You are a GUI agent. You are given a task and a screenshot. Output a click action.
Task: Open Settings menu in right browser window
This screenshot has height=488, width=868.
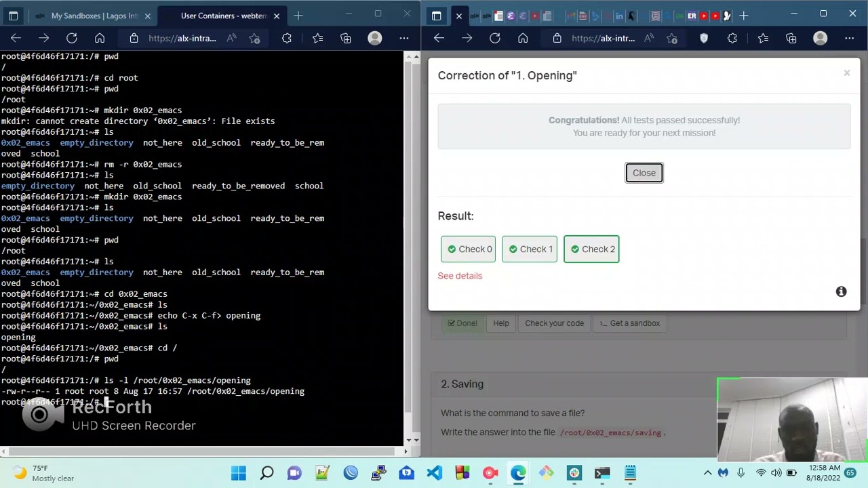click(x=849, y=39)
